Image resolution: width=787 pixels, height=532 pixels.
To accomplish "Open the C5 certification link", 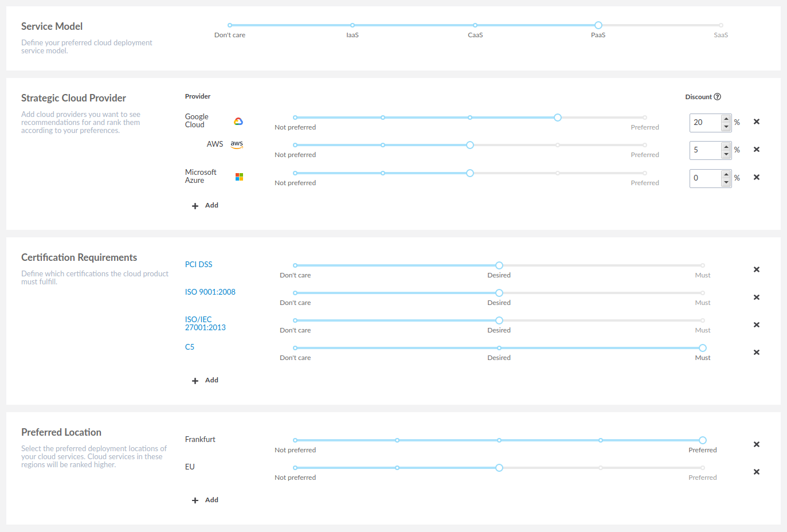I will click(189, 347).
